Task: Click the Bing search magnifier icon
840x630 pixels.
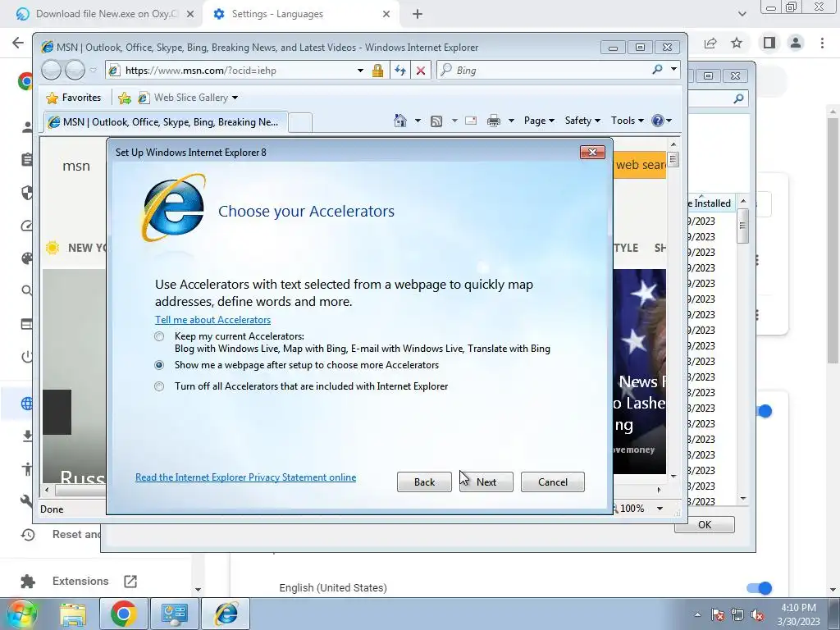Action: [657, 70]
